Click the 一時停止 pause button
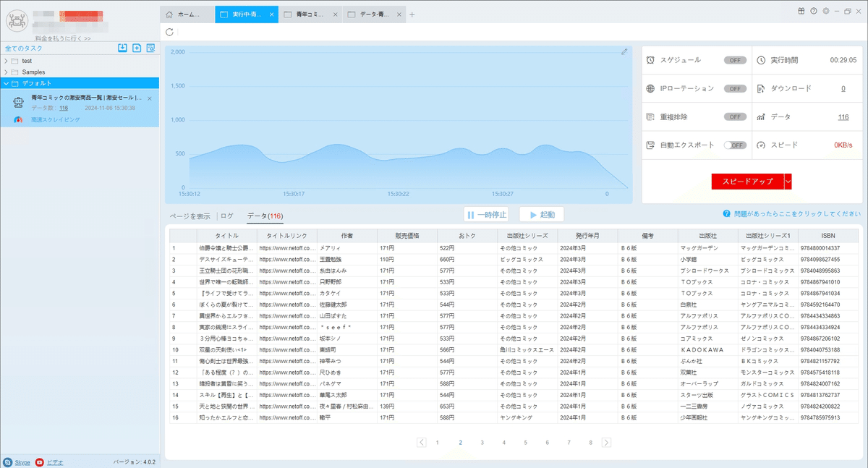The image size is (868, 468). tap(486, 215)
